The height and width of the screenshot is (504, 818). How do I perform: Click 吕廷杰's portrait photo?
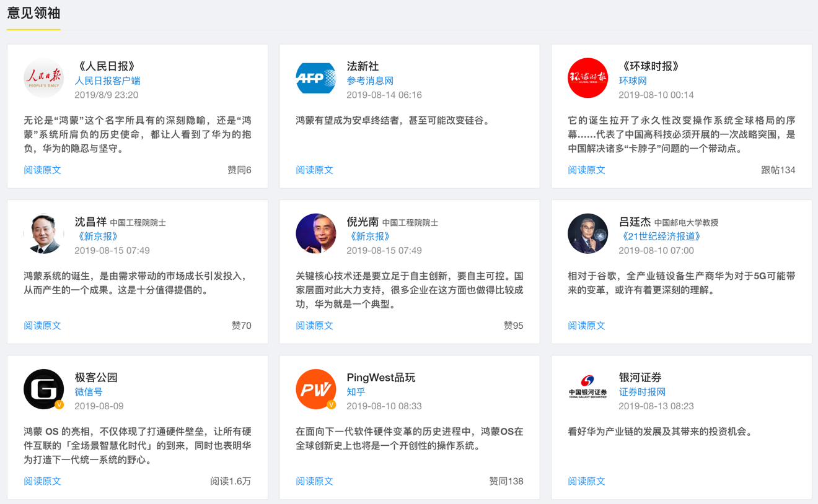(x=587, y=233)
